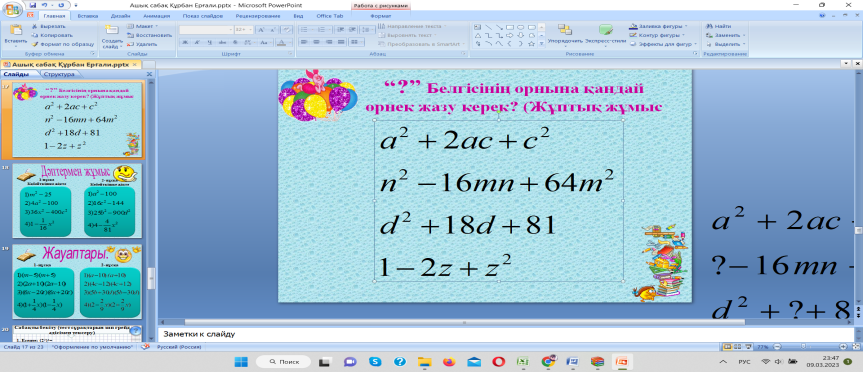Copy selection with Копировать
The width and height of the screenshot is (863, 372).
[x=51, y=35]
